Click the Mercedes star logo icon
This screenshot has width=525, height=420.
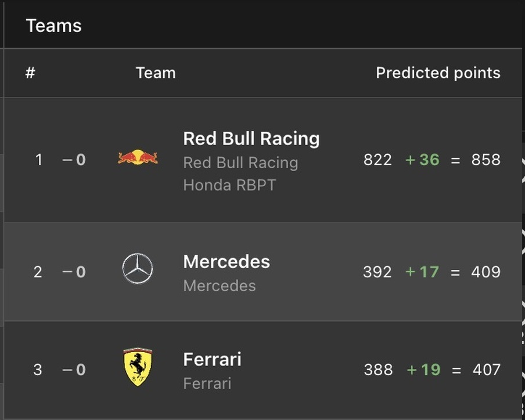click(x=137, y=269)
